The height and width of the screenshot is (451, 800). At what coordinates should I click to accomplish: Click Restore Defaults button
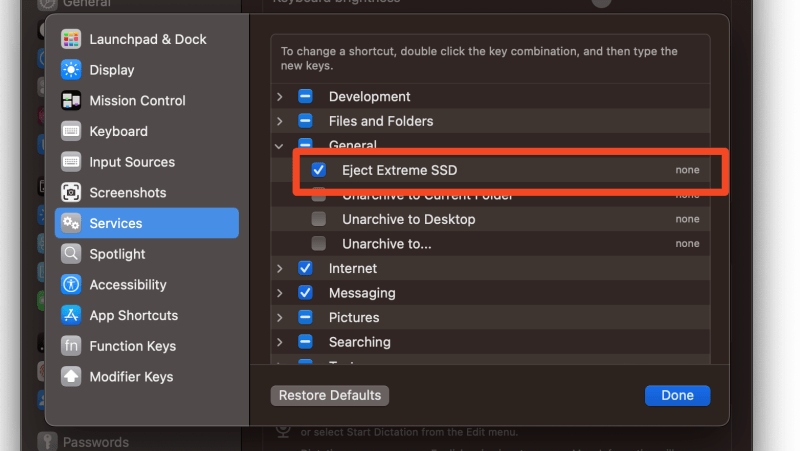pyautogui.click(x=330, y=395)
